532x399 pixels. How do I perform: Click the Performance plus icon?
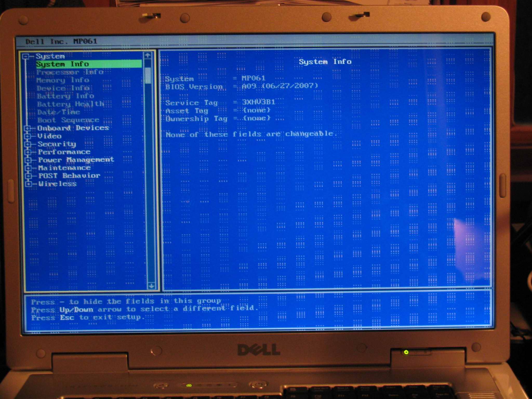tap(28, 152)
